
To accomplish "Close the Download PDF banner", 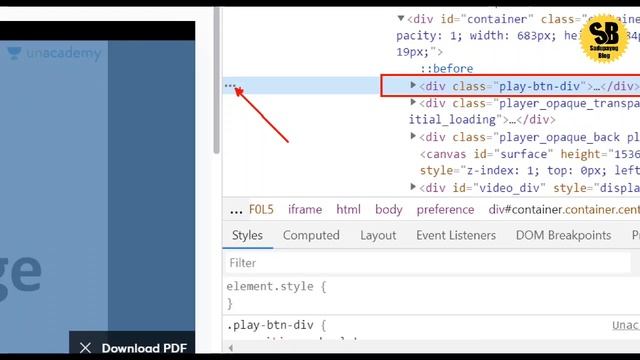I will tap(85, 348).
